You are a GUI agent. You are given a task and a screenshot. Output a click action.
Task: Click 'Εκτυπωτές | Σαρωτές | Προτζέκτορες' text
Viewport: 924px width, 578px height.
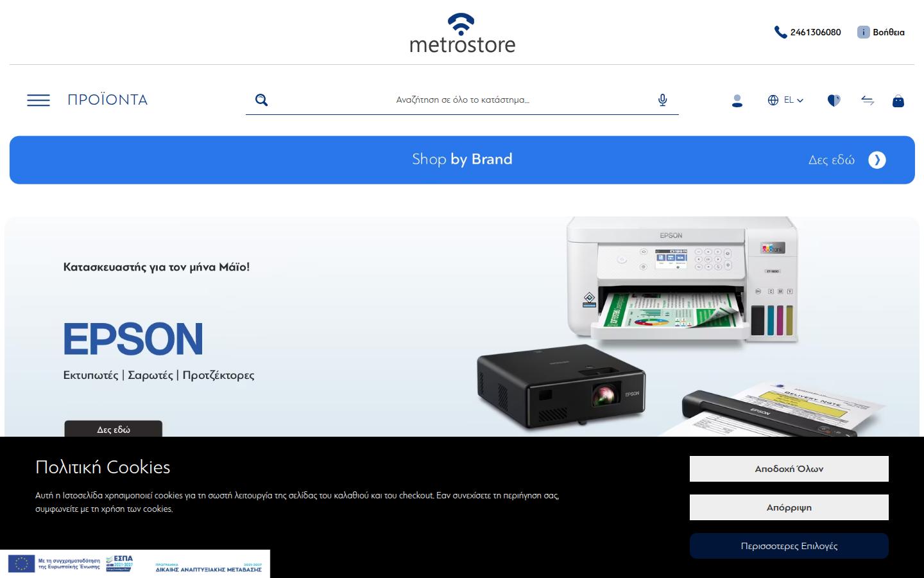click(158, 375)
